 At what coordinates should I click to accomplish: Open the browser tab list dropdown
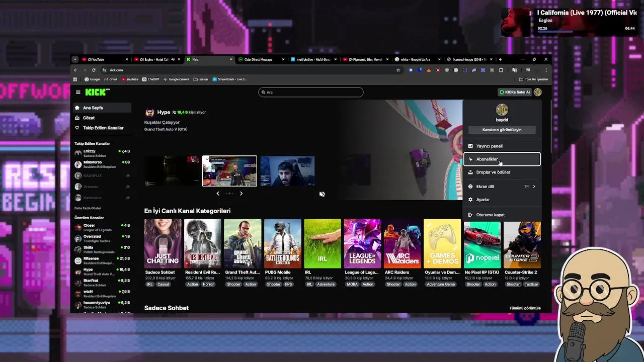click(75, 59)
